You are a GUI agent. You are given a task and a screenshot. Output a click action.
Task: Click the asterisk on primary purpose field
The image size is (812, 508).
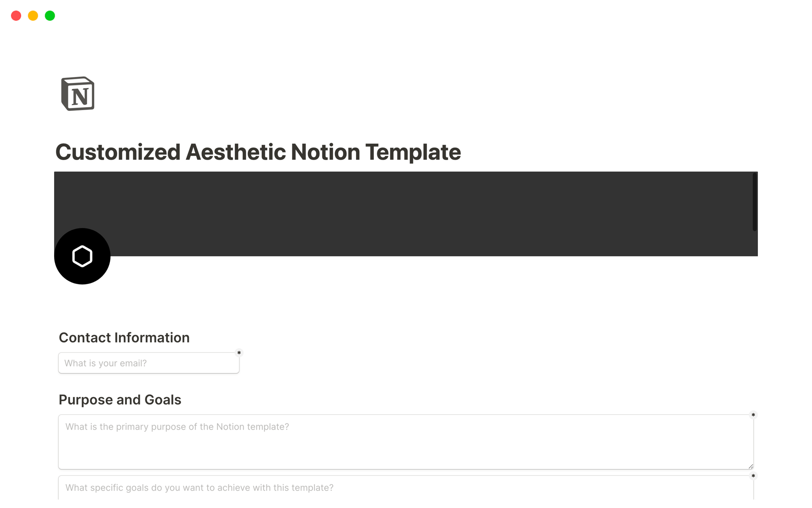pyautogui.click(x=753, y=415)
